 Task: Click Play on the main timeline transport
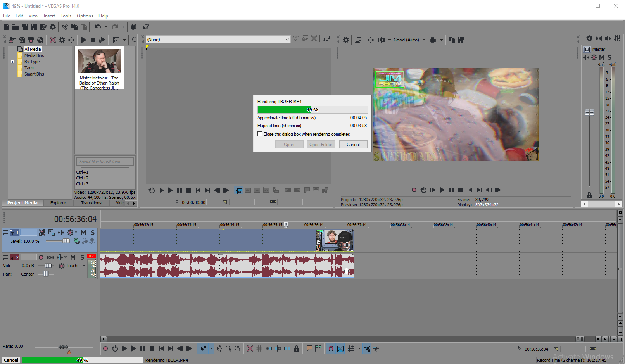click(133, 348)
